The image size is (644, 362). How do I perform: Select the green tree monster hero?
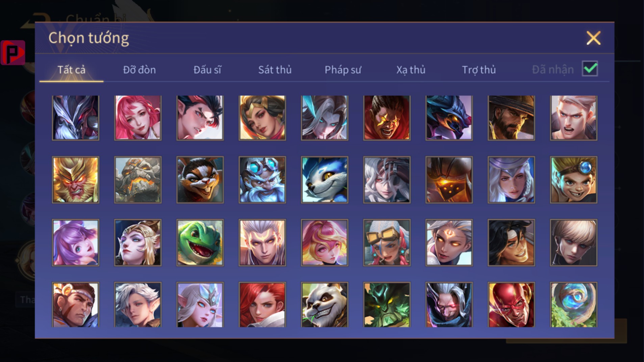click(387, 305)
